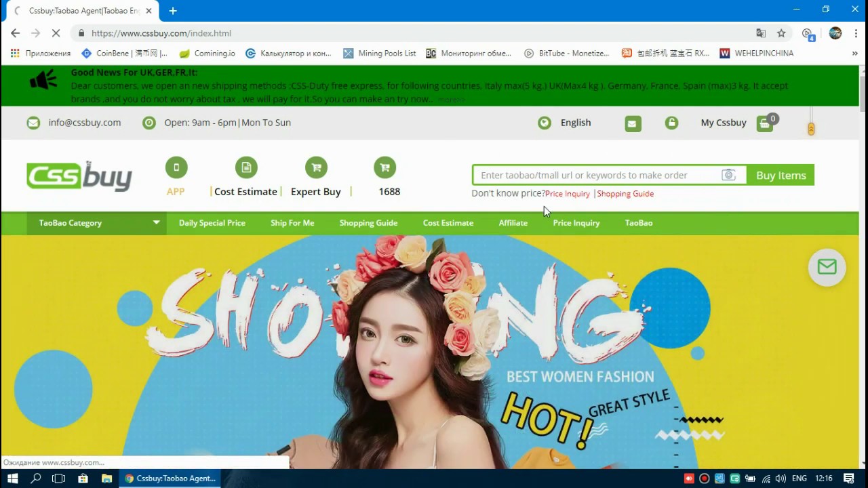This screenshot has height=488, width=868.
Task: Open the Chrome profile avatar
Action: click(835, 33)
